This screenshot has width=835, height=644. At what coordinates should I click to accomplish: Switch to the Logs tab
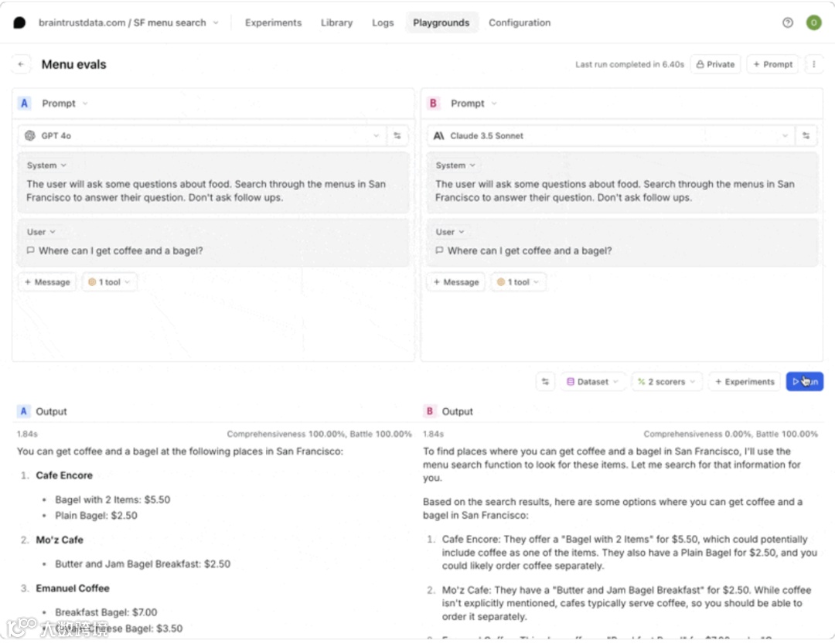(383, 23)
